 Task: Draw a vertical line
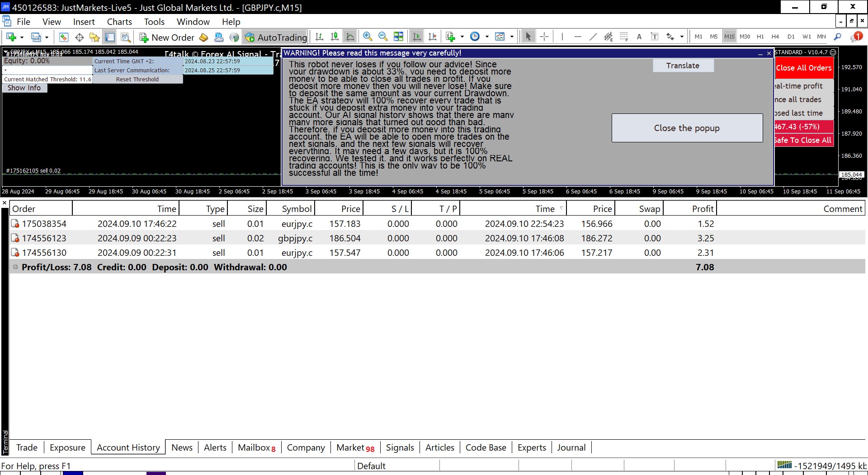[x=562, y=37]
